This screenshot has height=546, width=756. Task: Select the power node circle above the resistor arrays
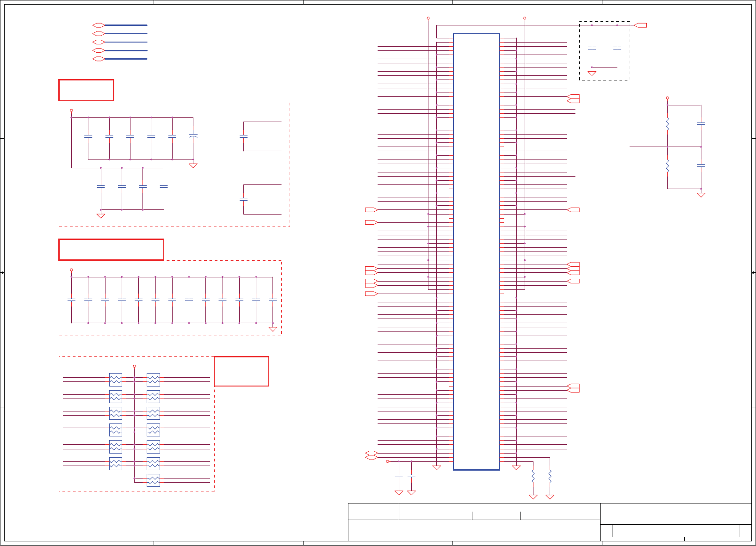[134, 366]
